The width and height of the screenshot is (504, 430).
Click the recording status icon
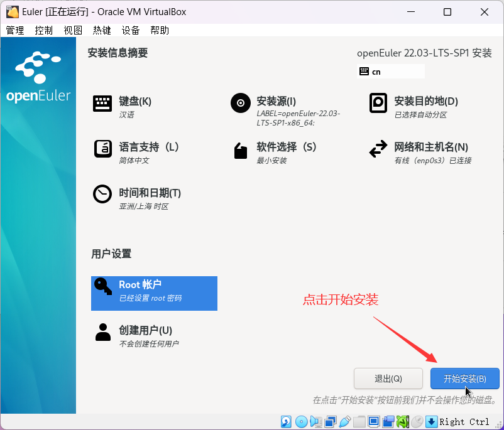pyautogui.click(x=388, y=422)
